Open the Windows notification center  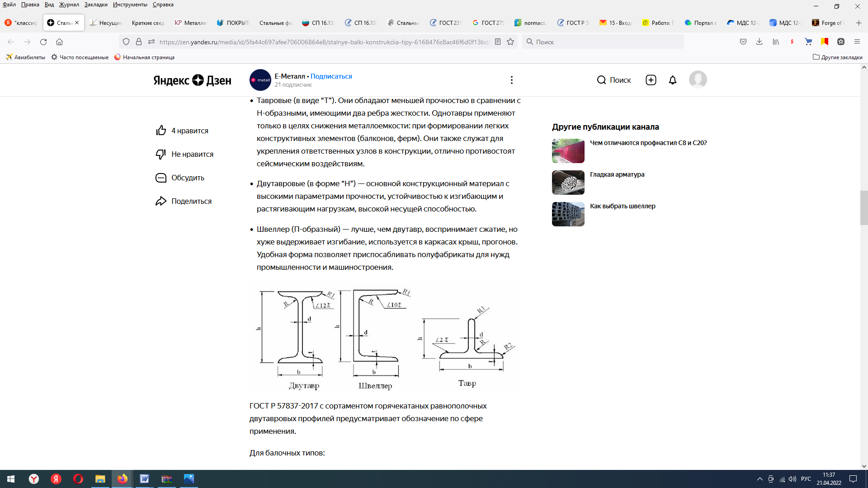click(x=853, y=479)
